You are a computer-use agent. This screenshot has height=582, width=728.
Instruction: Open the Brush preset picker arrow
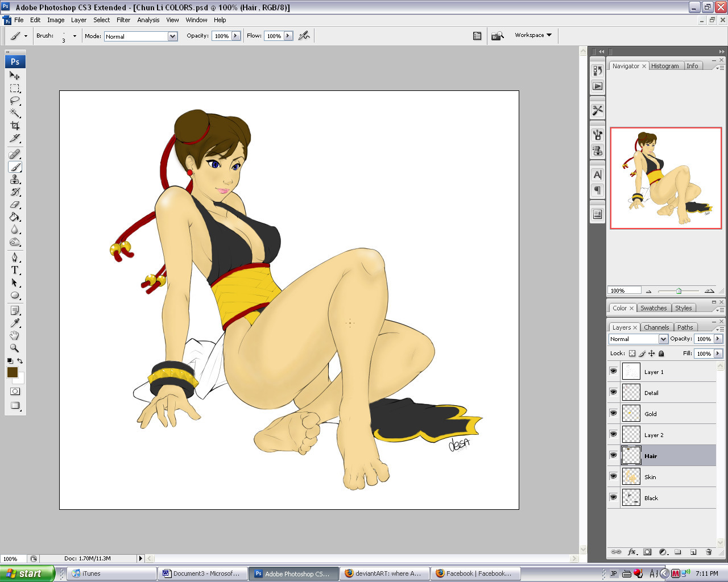point(75,36)
